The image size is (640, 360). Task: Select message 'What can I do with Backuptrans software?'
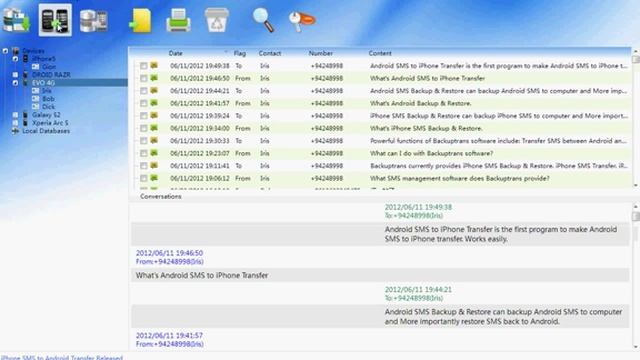click(431, 153)
